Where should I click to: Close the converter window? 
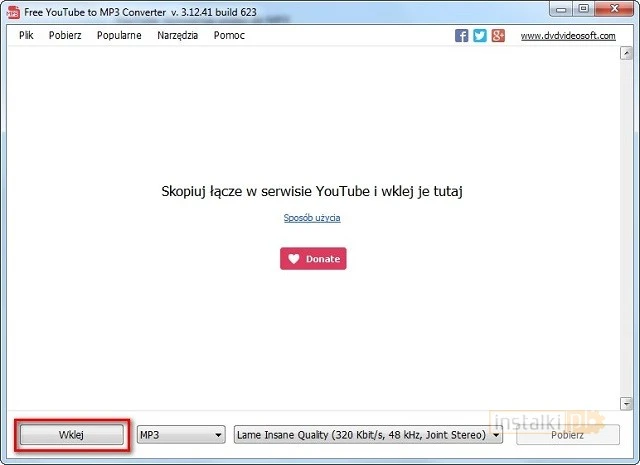(614, 9)
